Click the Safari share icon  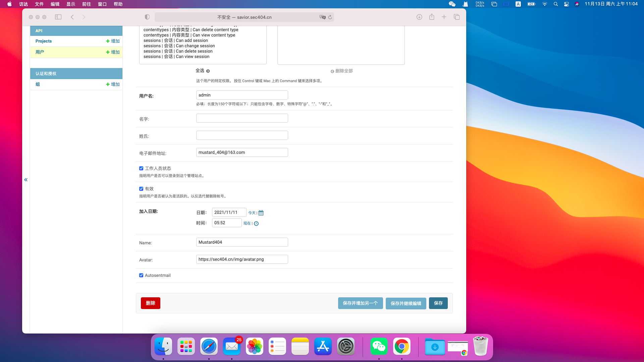(x=432, y=17)
